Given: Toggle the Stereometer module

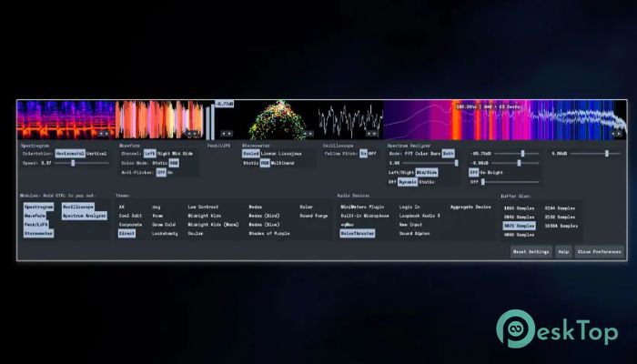Looking at the screenshot, I should click(38, 234).
